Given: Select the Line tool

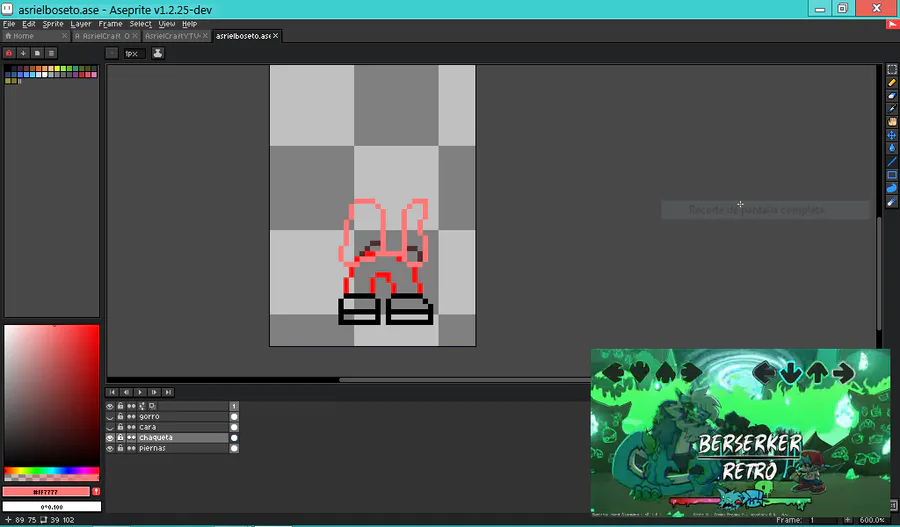Looking at the screenshot, I should point(891,162).
